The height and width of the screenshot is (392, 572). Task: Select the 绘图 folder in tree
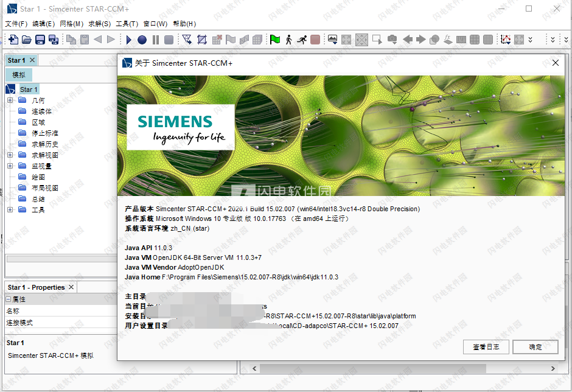(x=38, y=177)
